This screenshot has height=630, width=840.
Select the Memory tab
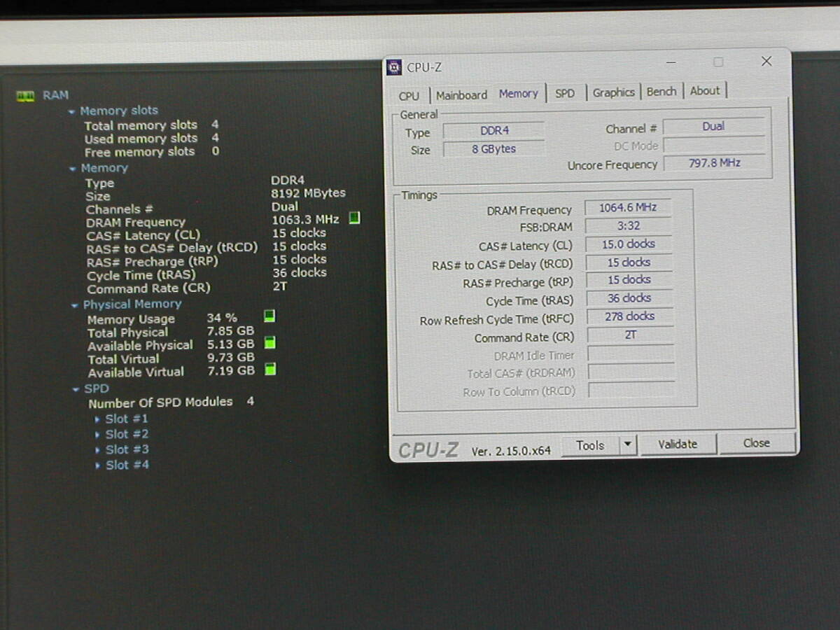[519, 94]
